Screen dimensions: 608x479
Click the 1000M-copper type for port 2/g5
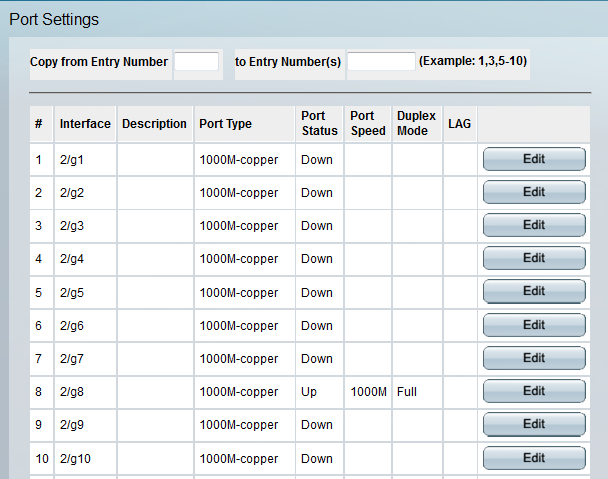click(x=238, y=292)
